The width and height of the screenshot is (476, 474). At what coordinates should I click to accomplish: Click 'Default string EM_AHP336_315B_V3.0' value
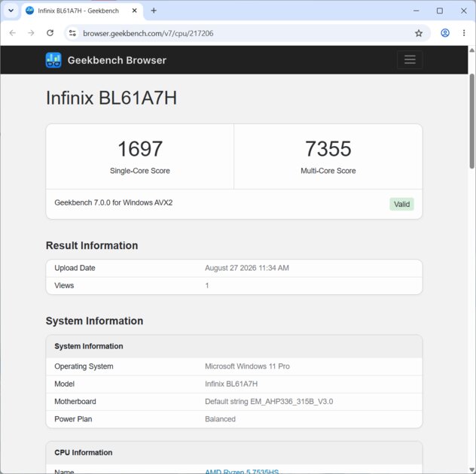click(x=269, y=401)
